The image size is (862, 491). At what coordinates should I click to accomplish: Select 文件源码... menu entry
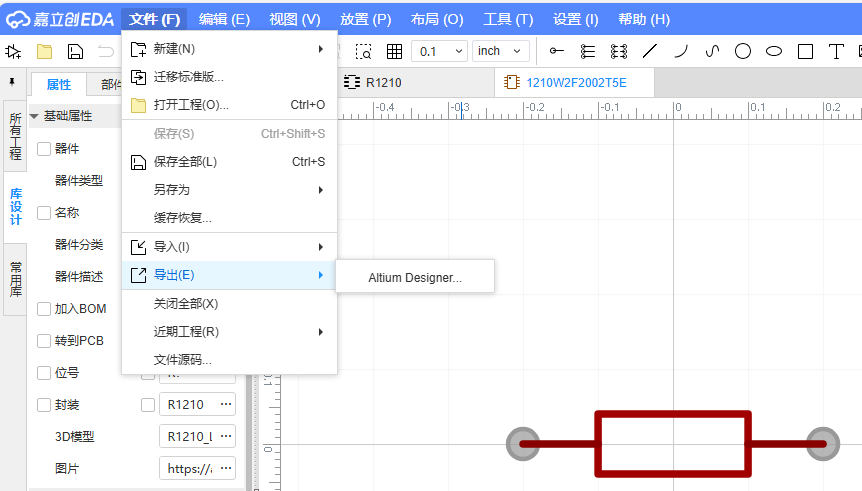(x=229, y=360)
